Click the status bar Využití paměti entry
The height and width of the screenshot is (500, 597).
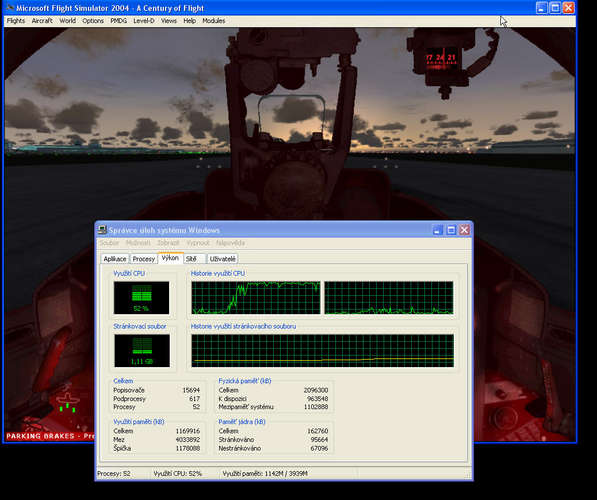click(265, 474)
